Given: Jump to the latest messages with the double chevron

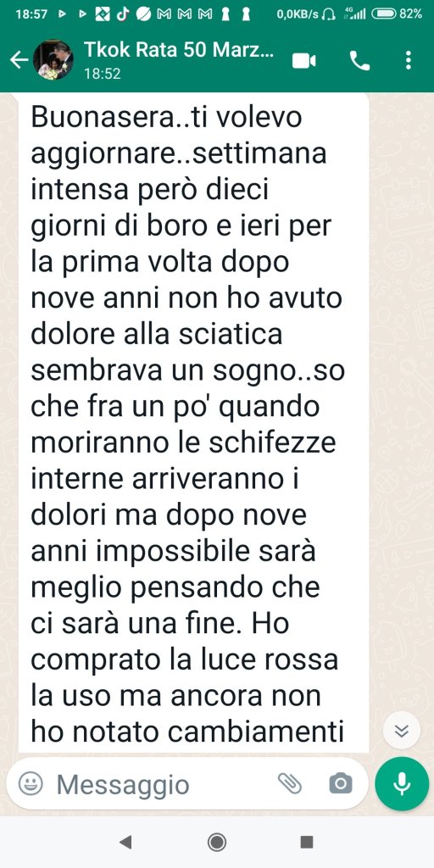Looking at the screenshot, I should tap(401, 731).
